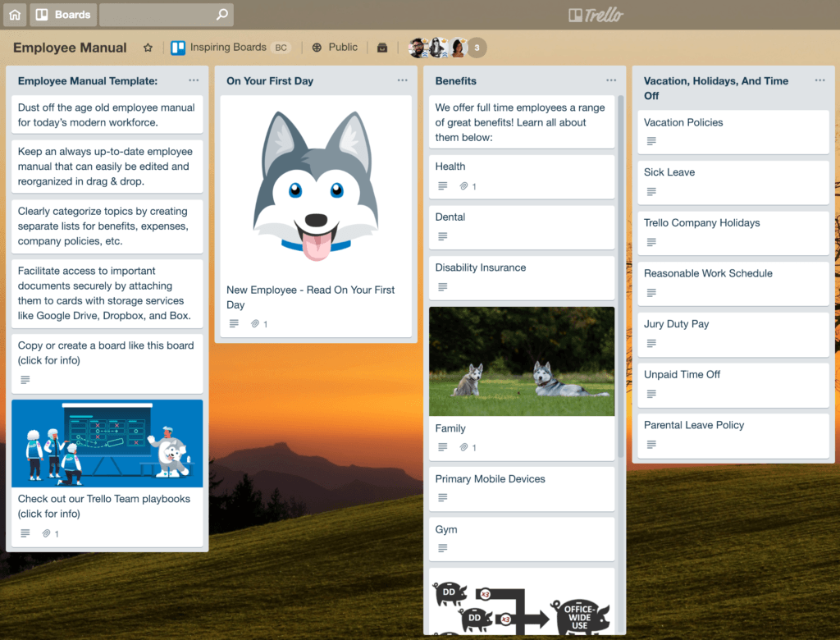Image resolution: width=840 pixels, height=640 pixels.
Task: Click attachment icon on Trello Team playbooks card
Action: [47, 533]
